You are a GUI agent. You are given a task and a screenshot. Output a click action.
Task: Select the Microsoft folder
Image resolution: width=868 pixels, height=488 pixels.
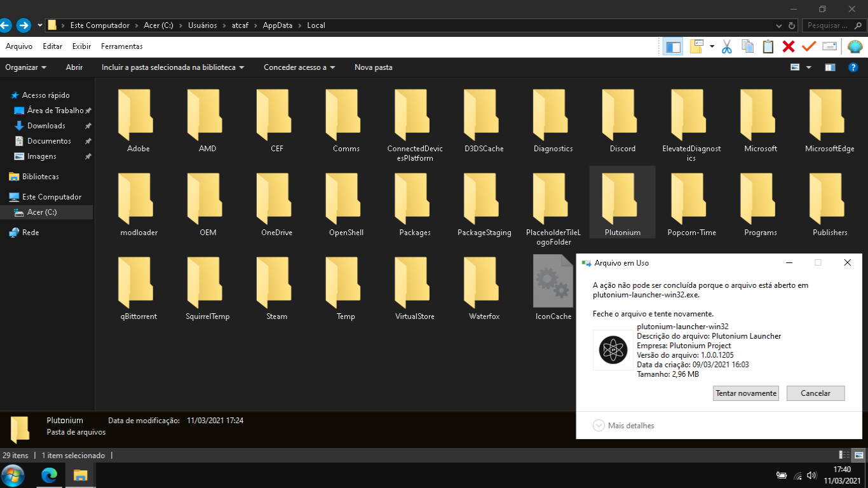(x=761, y=121)
